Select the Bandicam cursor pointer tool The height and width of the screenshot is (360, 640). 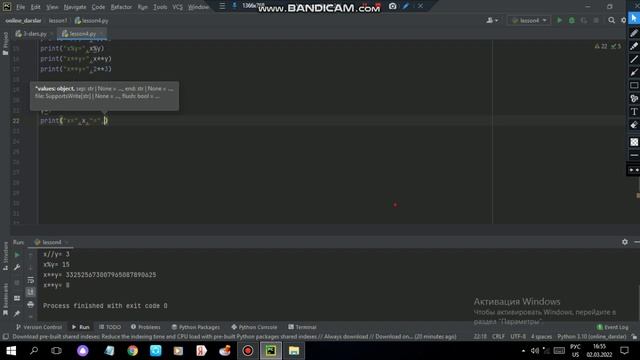tap(634, 19)
